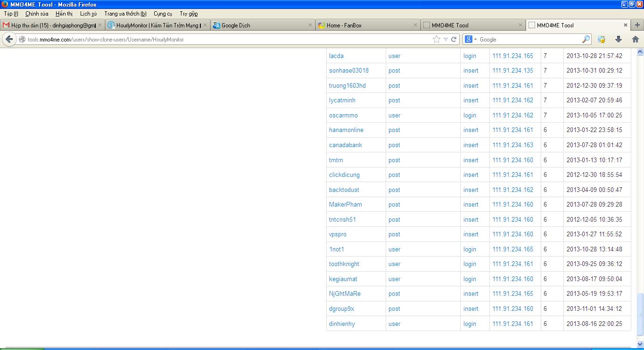Screen dimensions: 644x350
Task: Open the sonhase03018 username link
Action: tap(349, 71)
